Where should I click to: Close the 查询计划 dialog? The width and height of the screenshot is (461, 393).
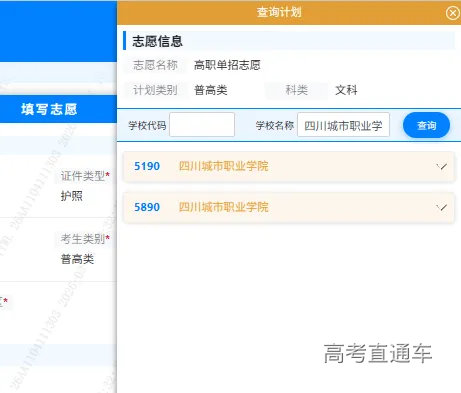(452, 13)
